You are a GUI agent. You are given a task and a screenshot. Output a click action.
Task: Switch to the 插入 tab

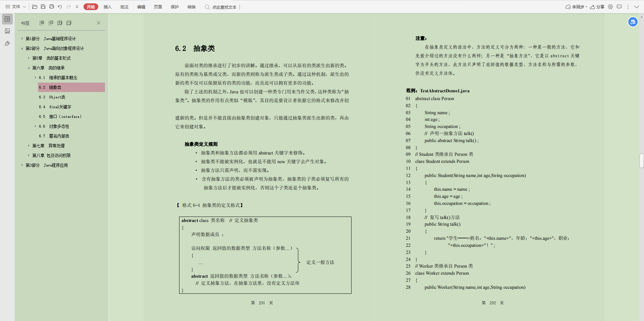click(x=107, y=7)
